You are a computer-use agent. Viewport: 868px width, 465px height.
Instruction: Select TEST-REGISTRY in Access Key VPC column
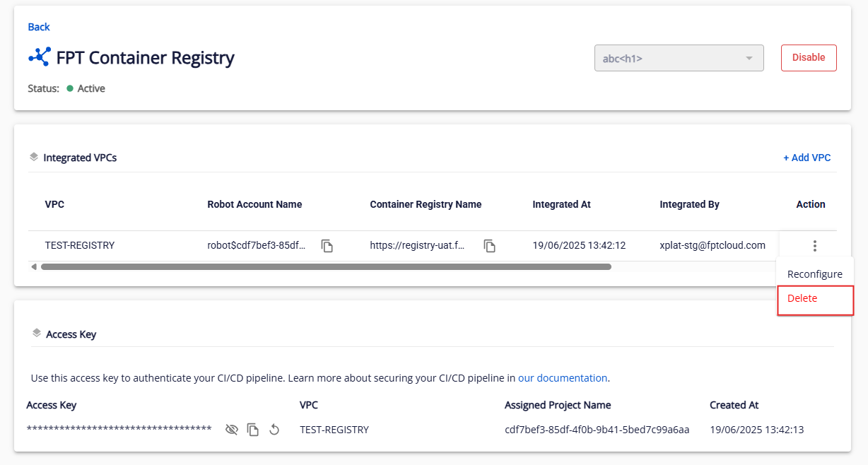point(334,430)
